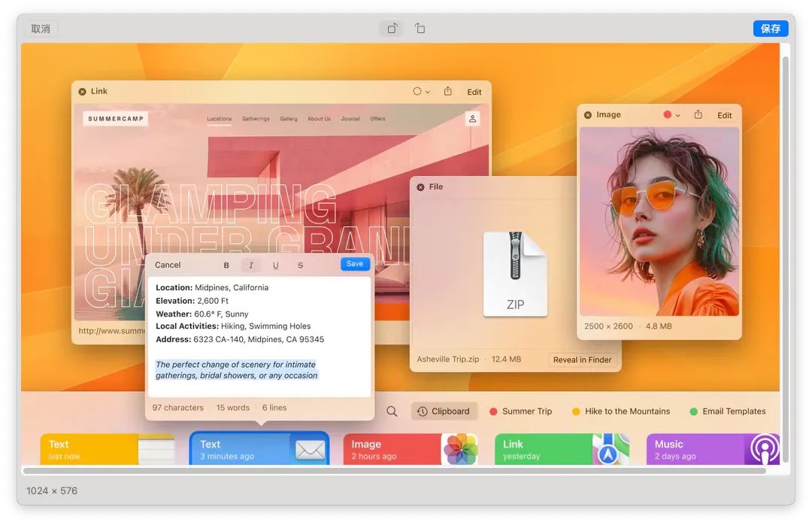Click the Reveal in Finder button
The width and height of the screenshot is (812, 525).
[582, 360]
